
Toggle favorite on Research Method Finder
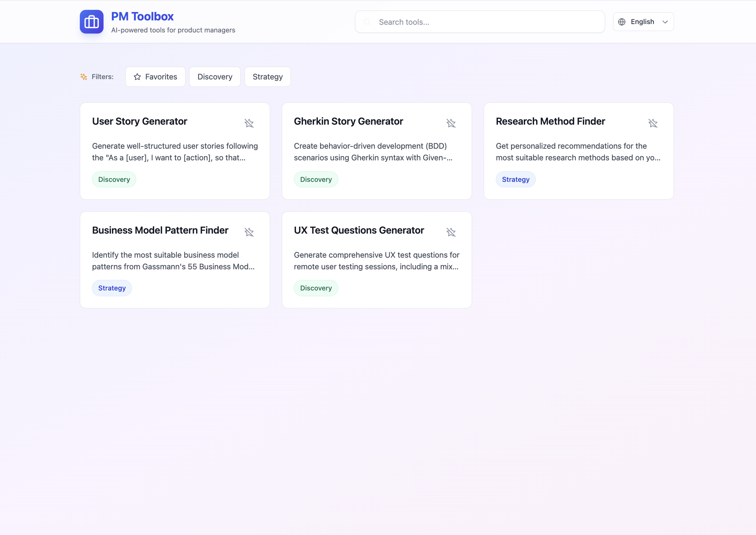(653, 123)
